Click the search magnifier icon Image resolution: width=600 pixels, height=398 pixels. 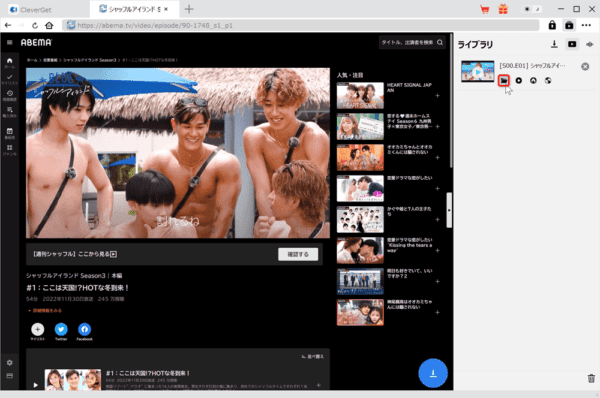[x=440, y=42]
